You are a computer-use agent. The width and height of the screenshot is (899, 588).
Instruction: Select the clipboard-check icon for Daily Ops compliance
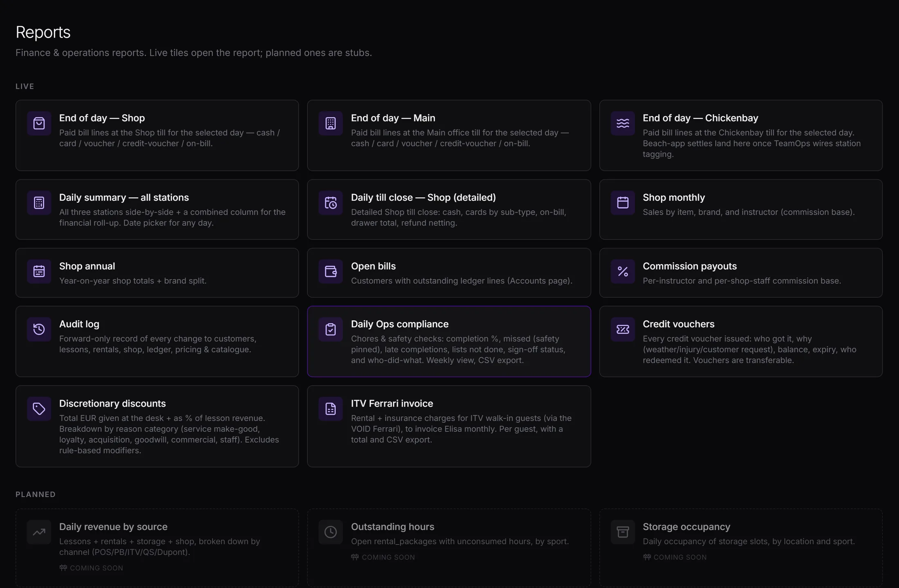(331, 329)
